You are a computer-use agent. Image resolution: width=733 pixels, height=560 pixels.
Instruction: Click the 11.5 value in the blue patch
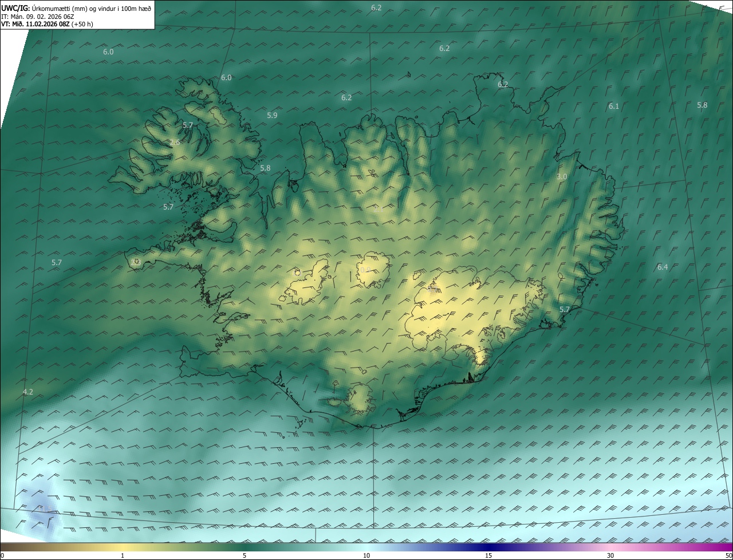(45, 508)
